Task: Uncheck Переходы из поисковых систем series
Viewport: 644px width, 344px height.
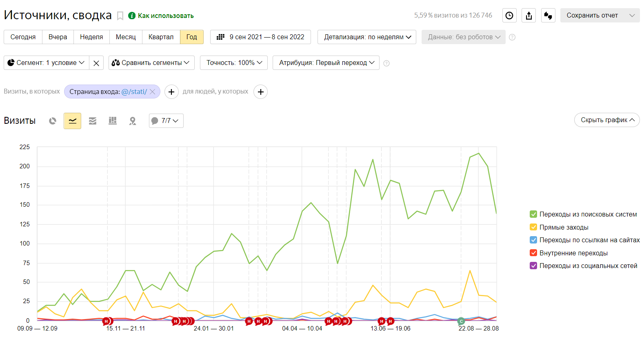Action: 533,214
